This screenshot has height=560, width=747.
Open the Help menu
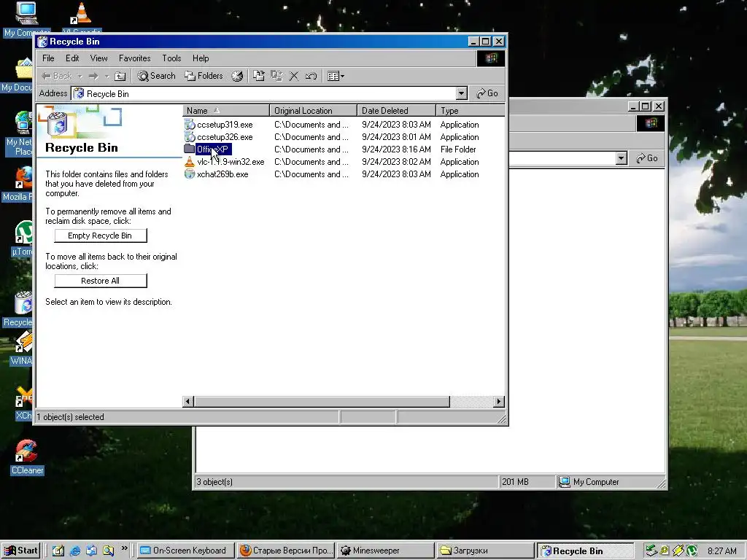tap(201, 58)
